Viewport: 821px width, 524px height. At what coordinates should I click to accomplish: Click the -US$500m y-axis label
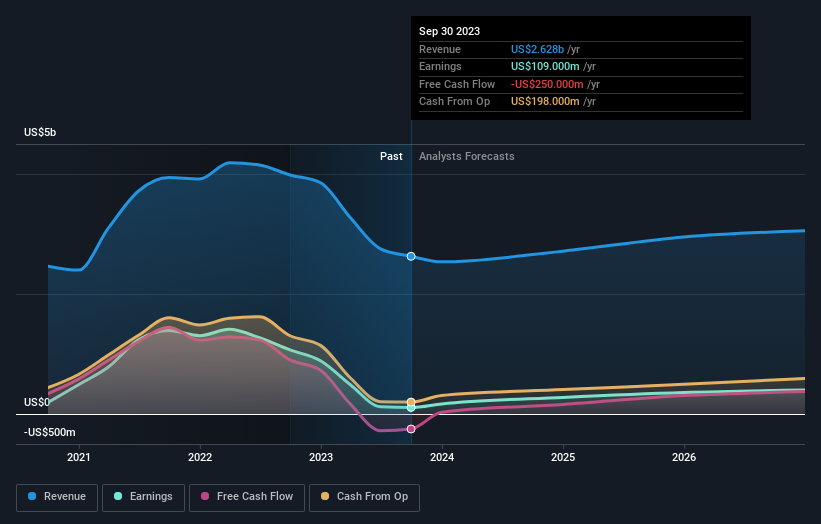[x=50, y=432]
